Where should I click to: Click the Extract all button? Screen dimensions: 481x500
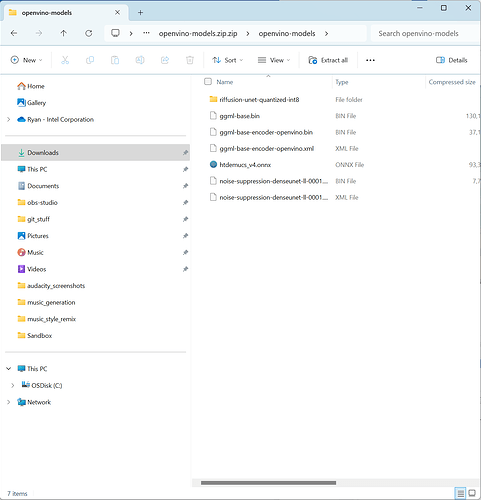pyautogui.click(x=328, y=60)
